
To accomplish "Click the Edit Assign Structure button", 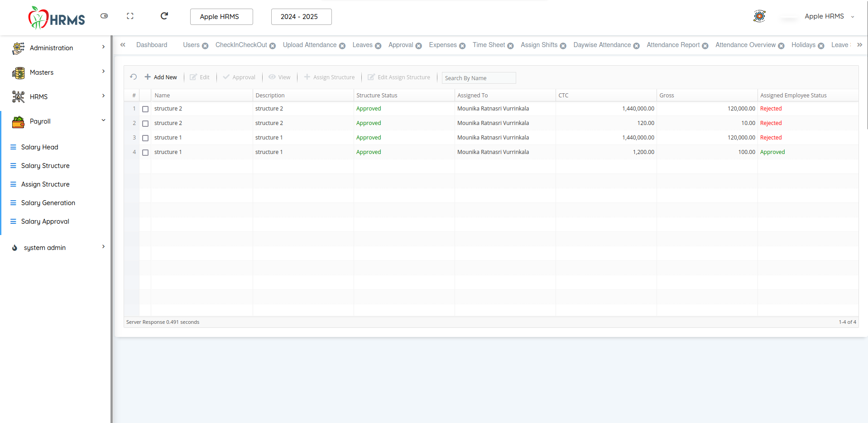I will click(399, 77).
